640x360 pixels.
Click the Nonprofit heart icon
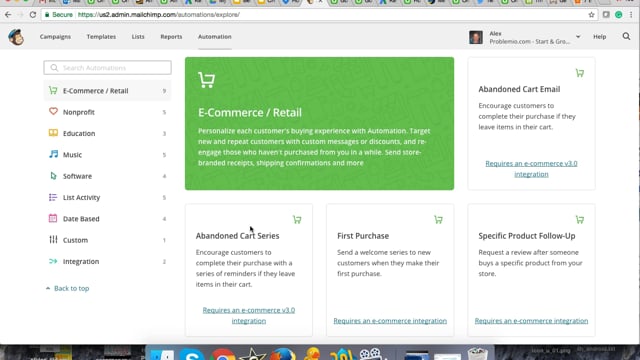point(53,111)
